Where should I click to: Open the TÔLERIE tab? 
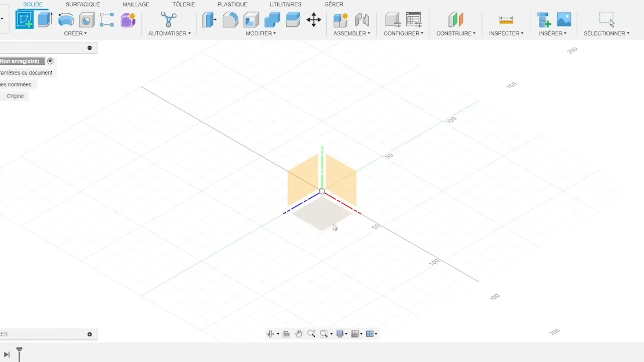coord(184,4)
